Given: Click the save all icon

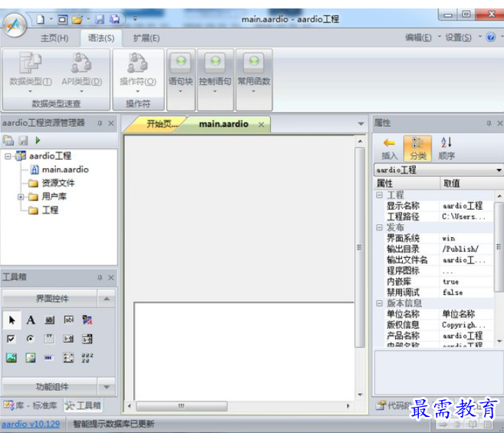Looking at the screenshot, I should click(114, 20).
